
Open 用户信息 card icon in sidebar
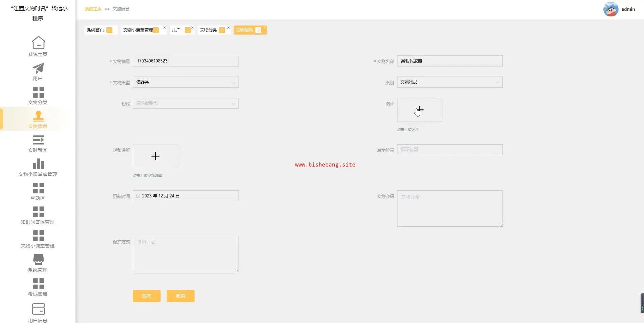pos(38,309)
